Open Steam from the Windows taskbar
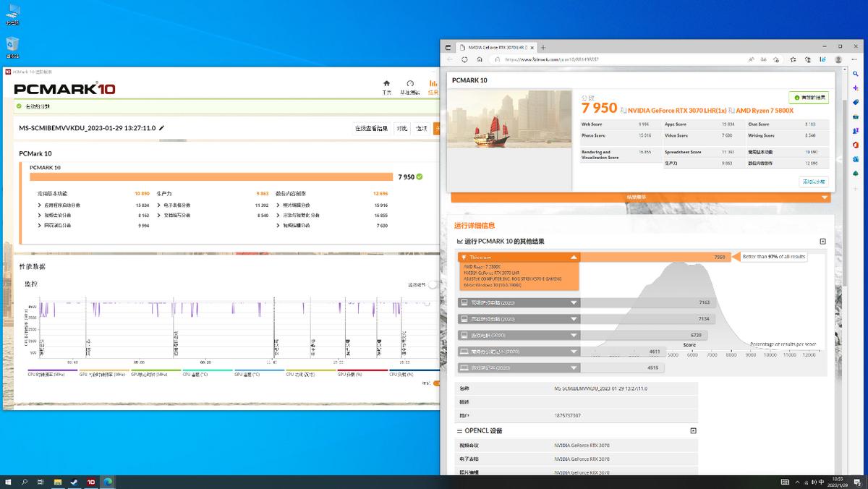The image size is (868, 489). coord(74,482)
